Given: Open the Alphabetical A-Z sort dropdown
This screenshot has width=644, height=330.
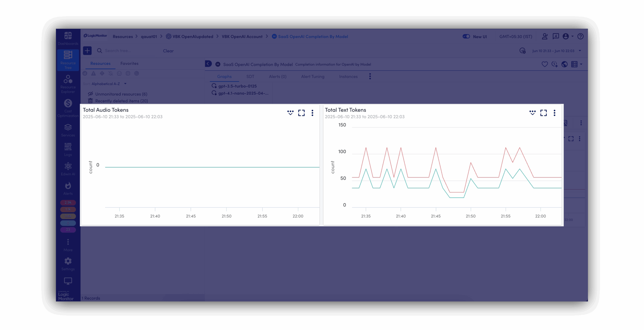Looking at the screenshot, I should pos(109,84).
